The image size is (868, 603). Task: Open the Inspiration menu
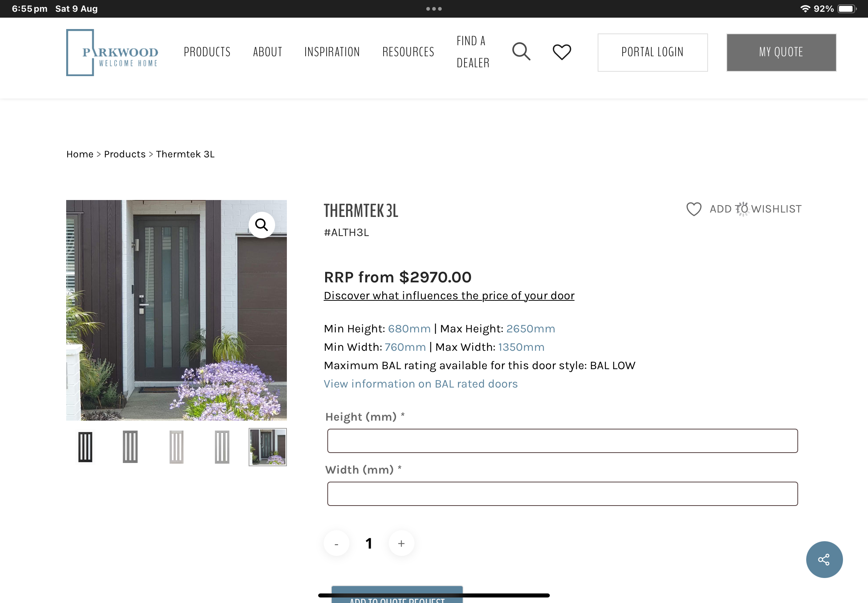pyautogui.click(x=332, y=52)
